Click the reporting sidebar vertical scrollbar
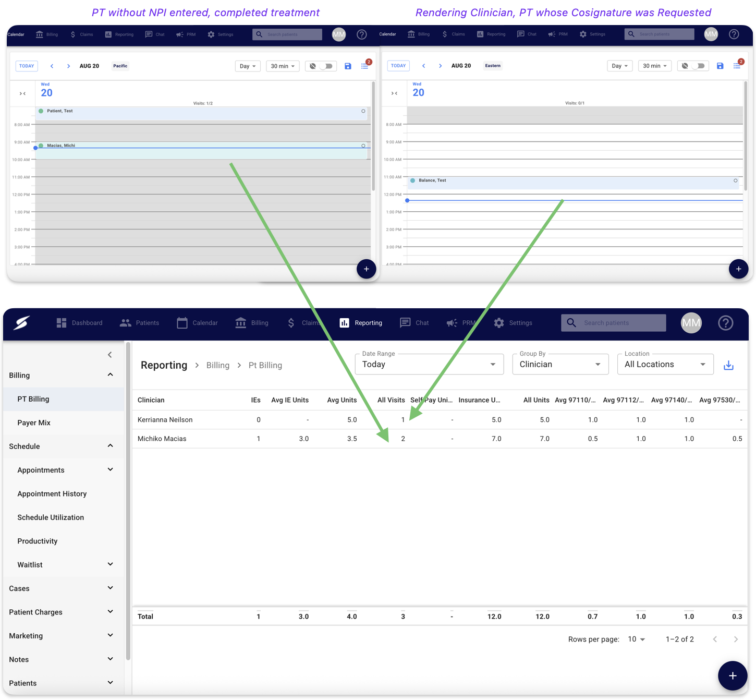Screen dimensions: 756x700 tap(128, 501)
